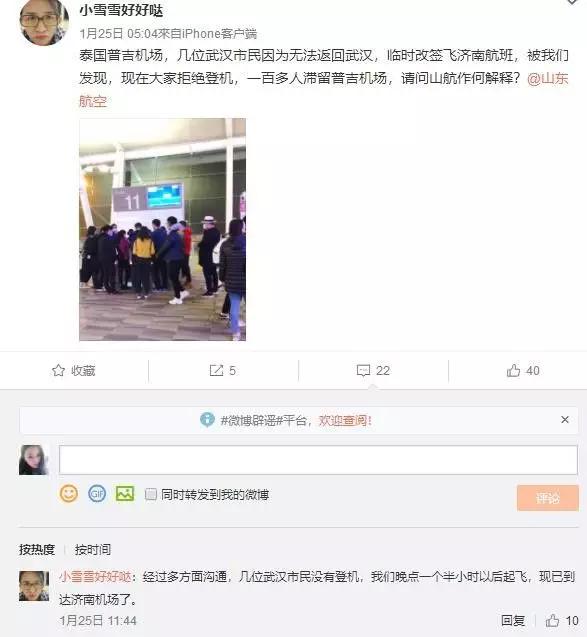Click 回复 to reply to the comment
The height and width of the screenshot is (637, 587).
[513, 620]
